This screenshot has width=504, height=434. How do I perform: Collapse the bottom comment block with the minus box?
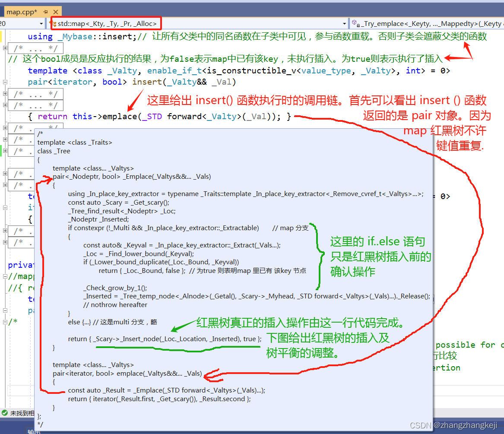tap(5, 321)
